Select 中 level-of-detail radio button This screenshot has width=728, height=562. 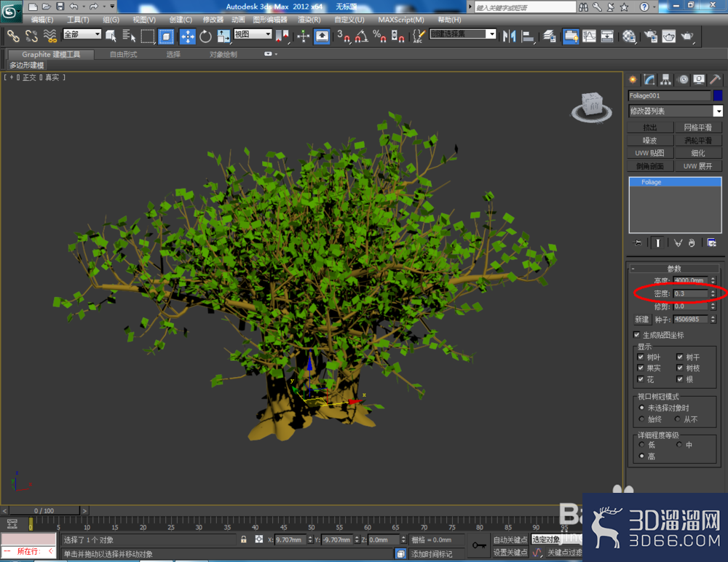[x=678, y=445]
